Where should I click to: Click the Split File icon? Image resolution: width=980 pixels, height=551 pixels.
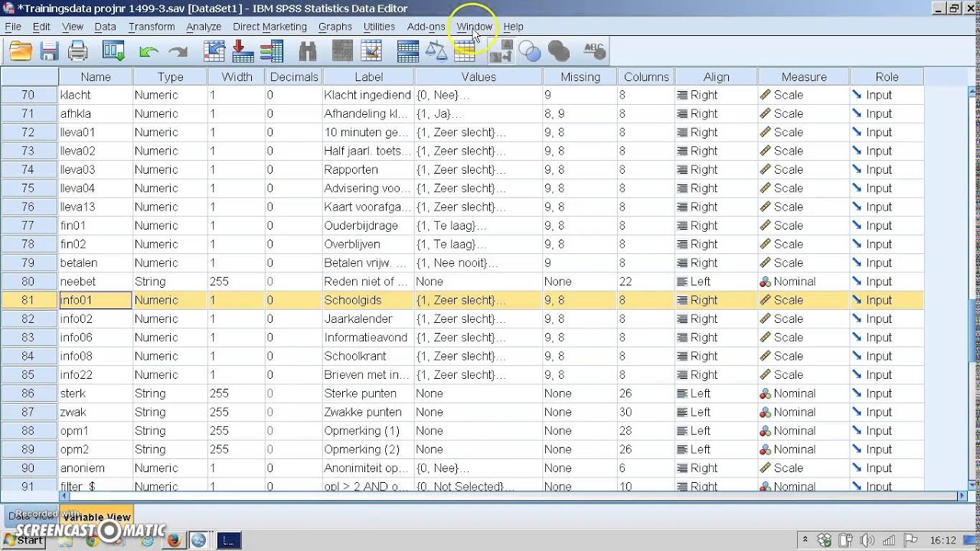coord(408,51)
